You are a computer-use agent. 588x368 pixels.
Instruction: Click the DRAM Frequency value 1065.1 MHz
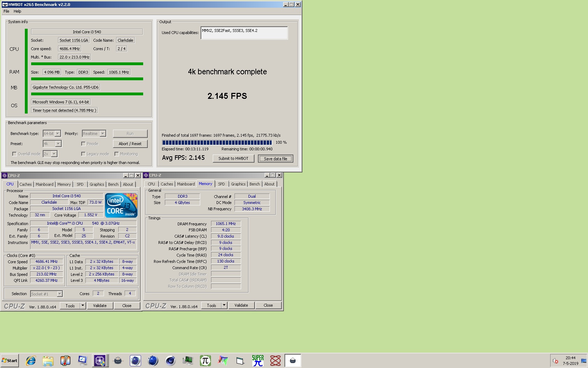226,224
